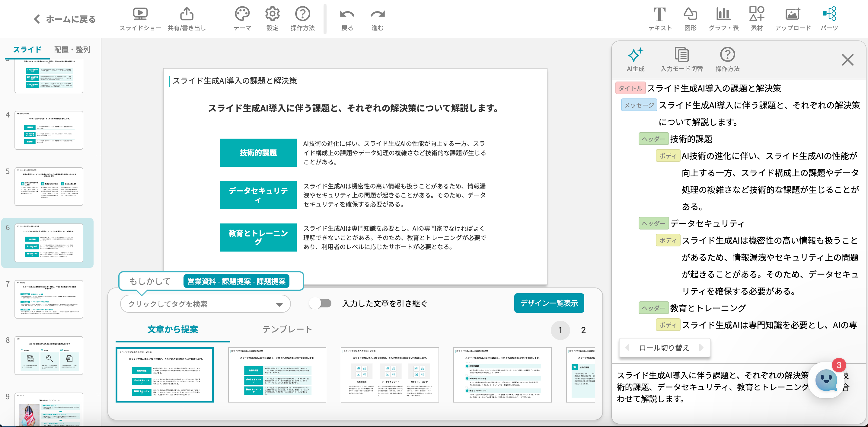Click the 入力モード切替 icon

click(681, 55)
